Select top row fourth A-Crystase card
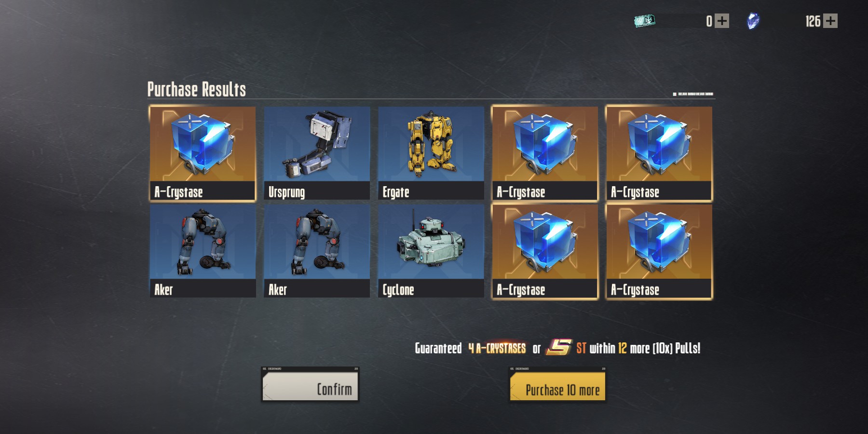The image size is (868, 434). [545, 153]
